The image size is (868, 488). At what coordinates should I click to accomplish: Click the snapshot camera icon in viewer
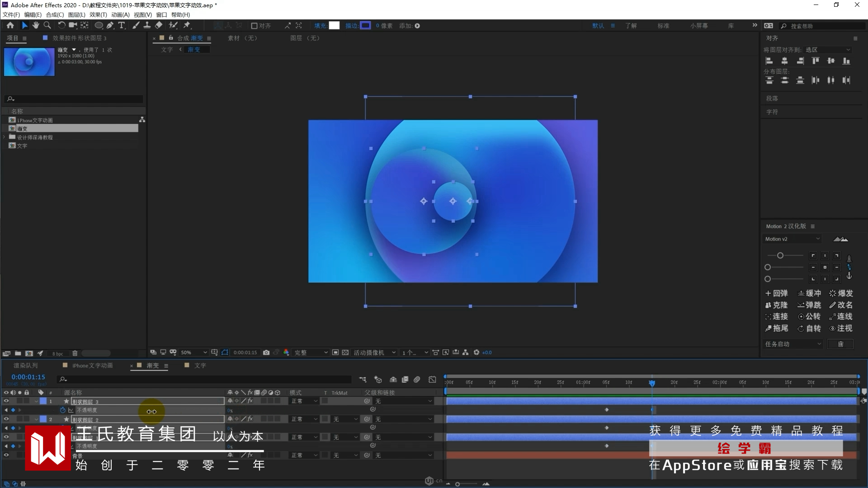coord(266,352)
